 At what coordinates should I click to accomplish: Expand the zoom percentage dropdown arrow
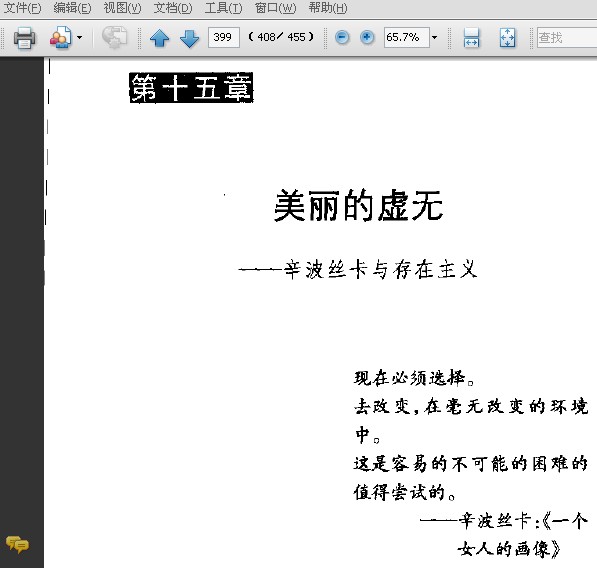click(434, 37)
